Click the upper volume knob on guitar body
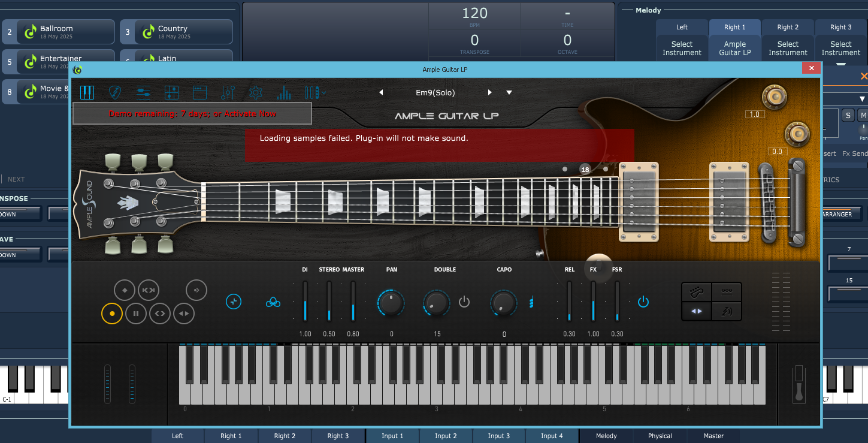 click(x=775, y=97)
